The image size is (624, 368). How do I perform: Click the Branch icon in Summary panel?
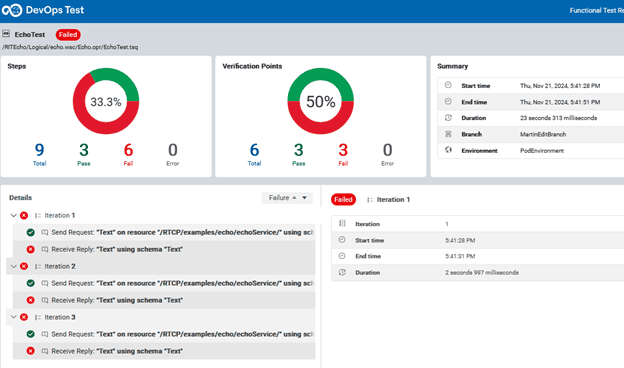[x=448, y=134]
